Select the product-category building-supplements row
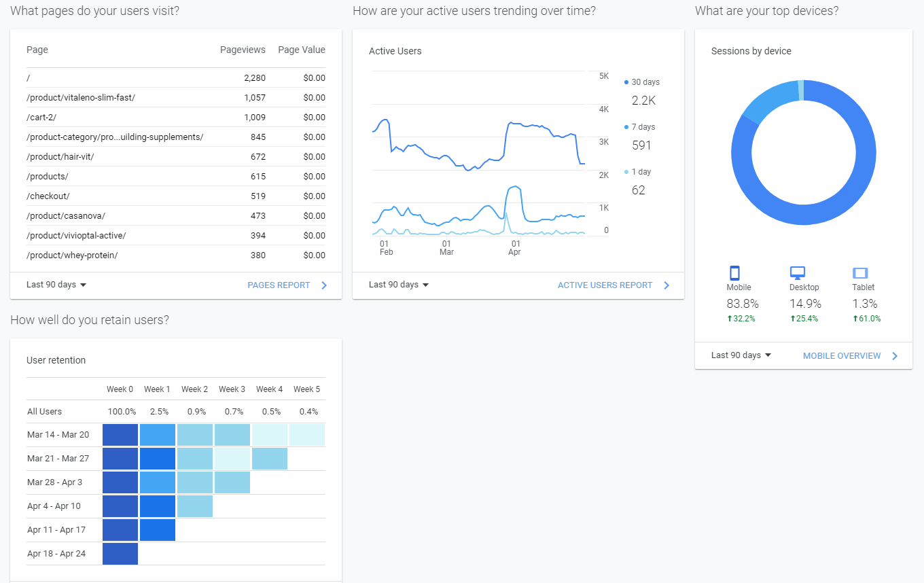 176,137
